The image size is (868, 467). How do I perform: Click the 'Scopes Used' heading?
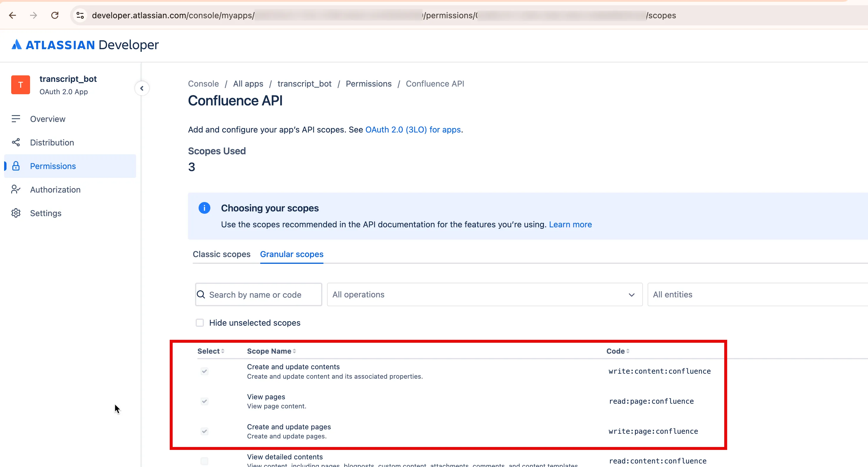[217, 151]
